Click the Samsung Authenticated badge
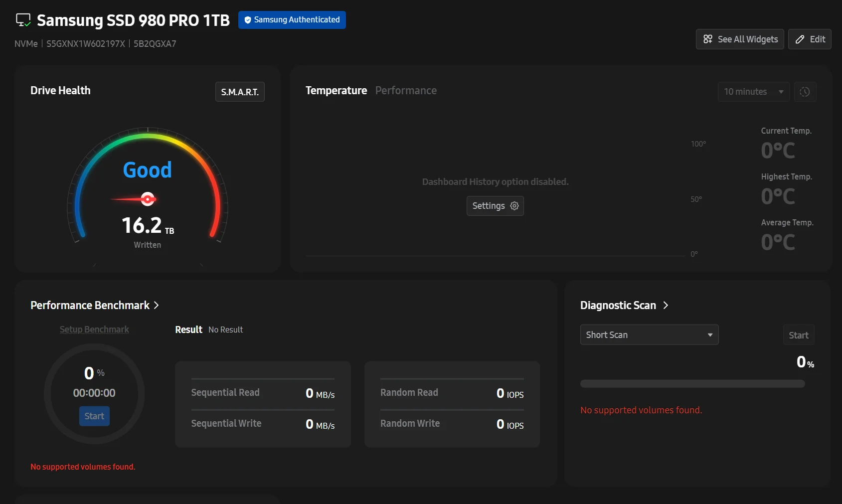The image size is (842, 504). pos(292,20)
